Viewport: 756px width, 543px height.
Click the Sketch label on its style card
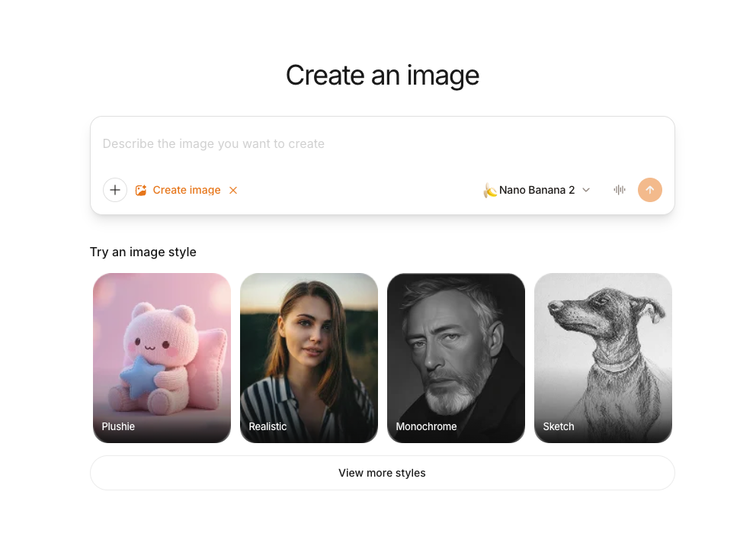pyautogui.click(x=558, y=426)
